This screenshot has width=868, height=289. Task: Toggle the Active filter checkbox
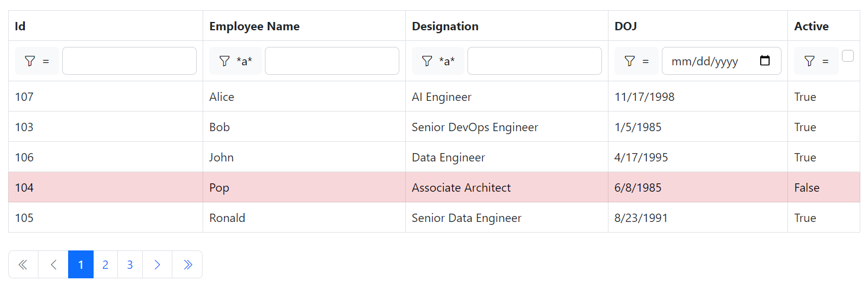tap(848, 56)
